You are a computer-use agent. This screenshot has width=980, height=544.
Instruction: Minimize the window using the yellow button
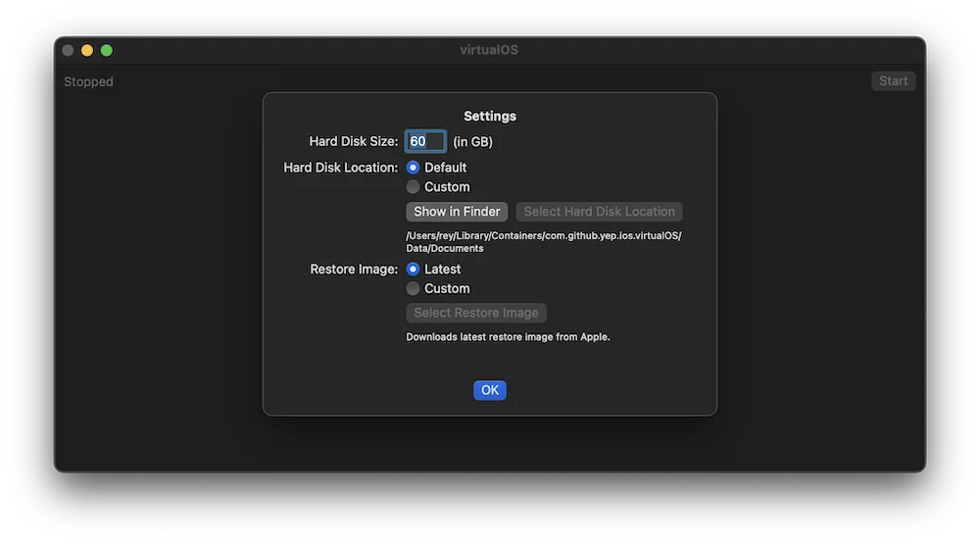point(87,50)
